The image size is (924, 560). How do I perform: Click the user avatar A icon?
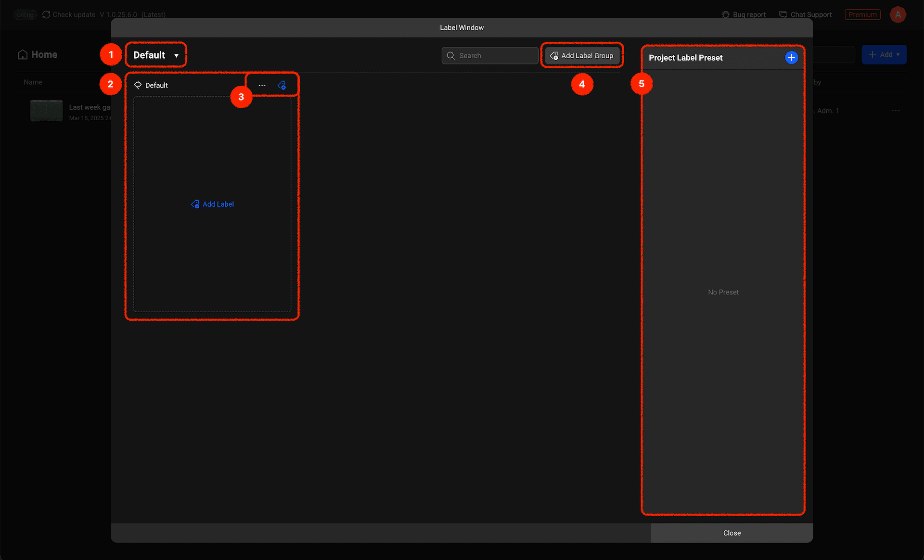tap(898, 15)
